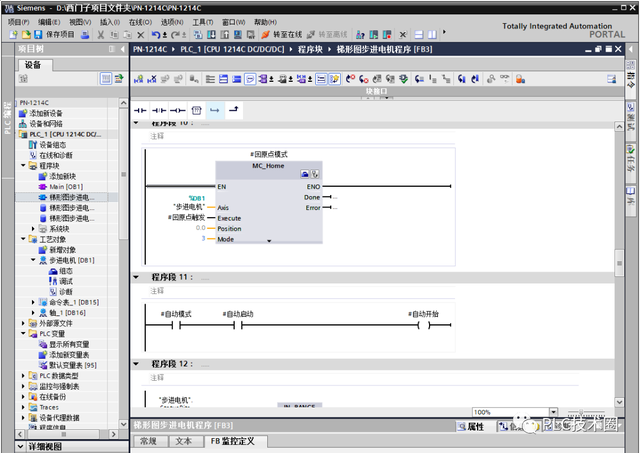This screenshot has height=453, width=640.
Task: Toggle the favorites display in editor toolbar
Action: click(334, 79)
